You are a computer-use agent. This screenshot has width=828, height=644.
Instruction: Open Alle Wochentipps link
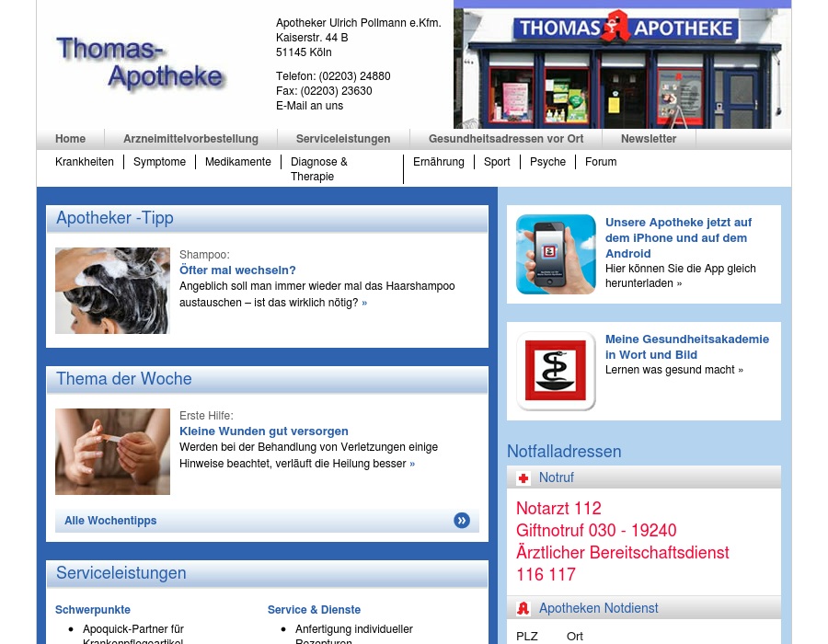[110, 521]
